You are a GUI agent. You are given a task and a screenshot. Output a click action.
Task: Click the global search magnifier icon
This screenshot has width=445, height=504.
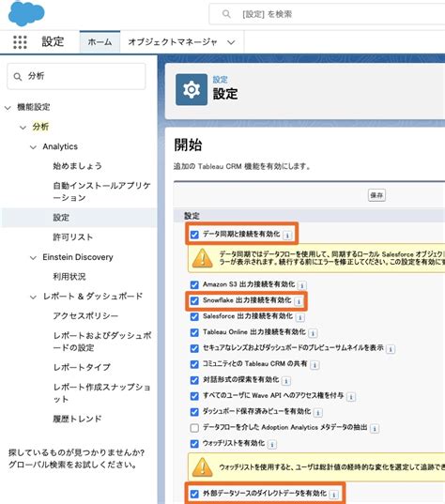tap(226, 14)
